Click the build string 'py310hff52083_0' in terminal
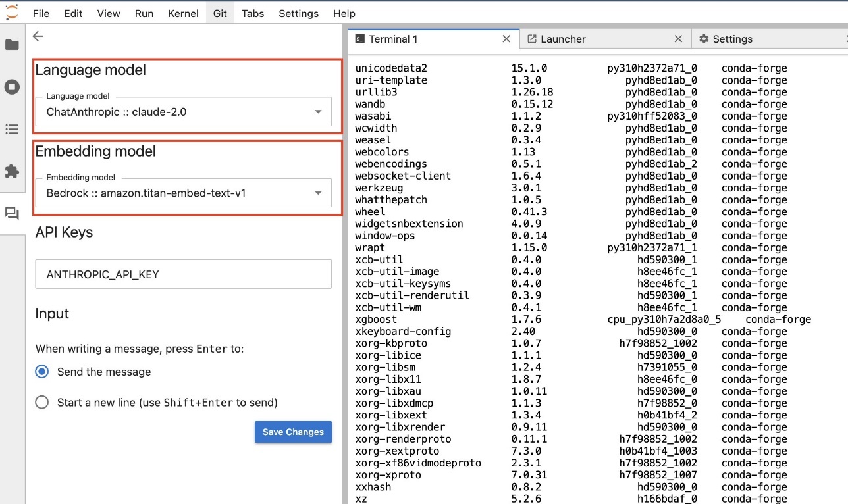The image size is (848, 504). 652,116
